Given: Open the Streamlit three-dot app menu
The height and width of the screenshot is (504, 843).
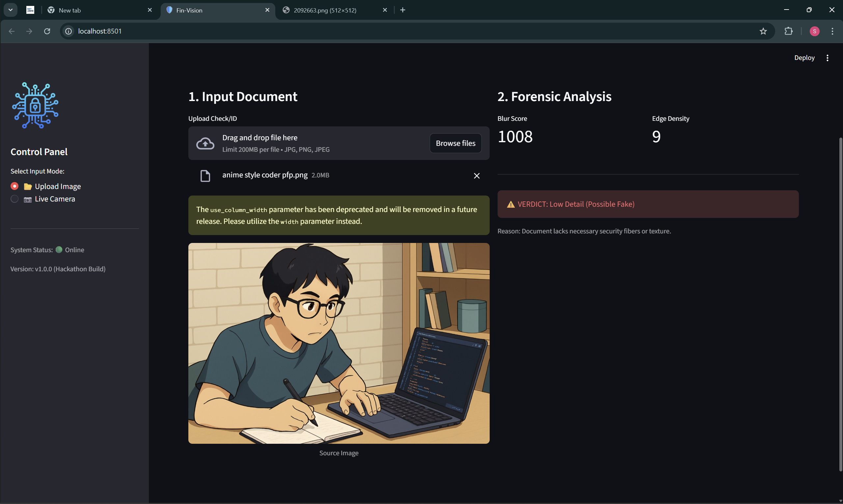Looking at the screenshot, I should tap(827, 58).
